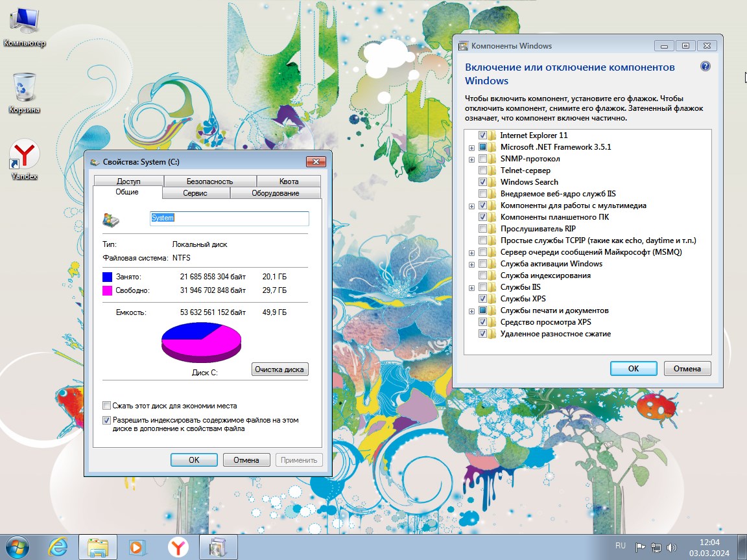Click Отмена in Компоненты Windows

coord(687,369)
